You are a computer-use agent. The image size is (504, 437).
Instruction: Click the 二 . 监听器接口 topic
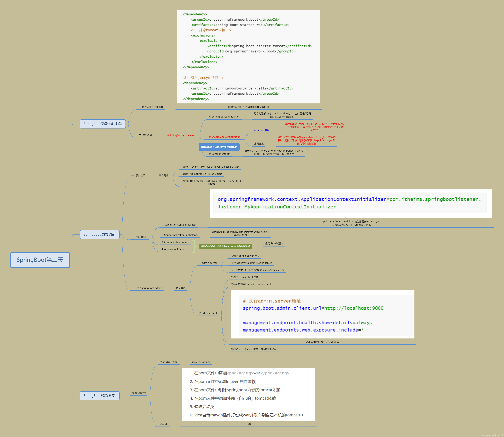[139, 237]
